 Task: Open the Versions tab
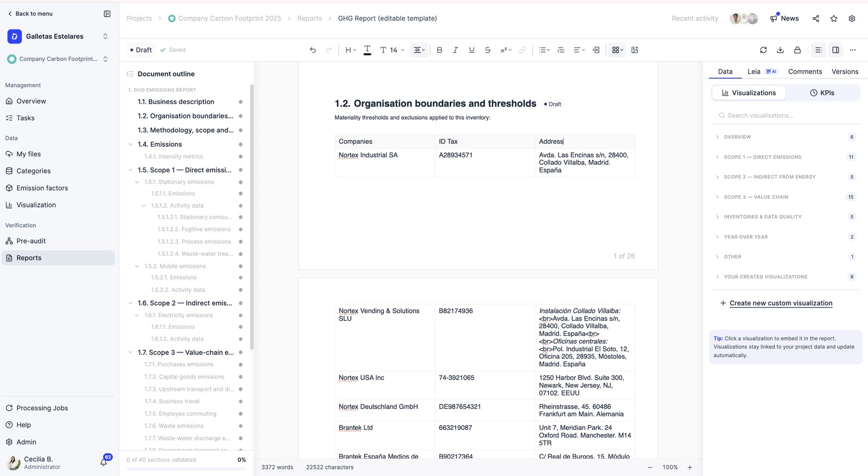click(x=845, y=72)
